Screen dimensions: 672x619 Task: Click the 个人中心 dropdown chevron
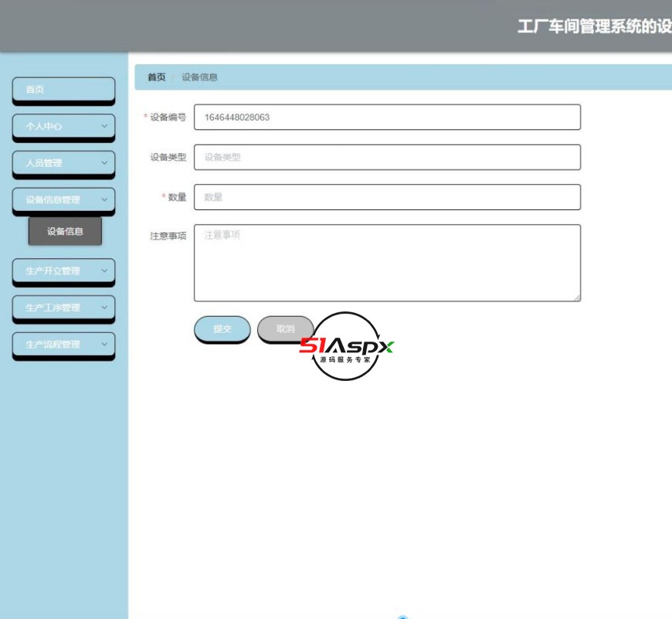[104, 126]
